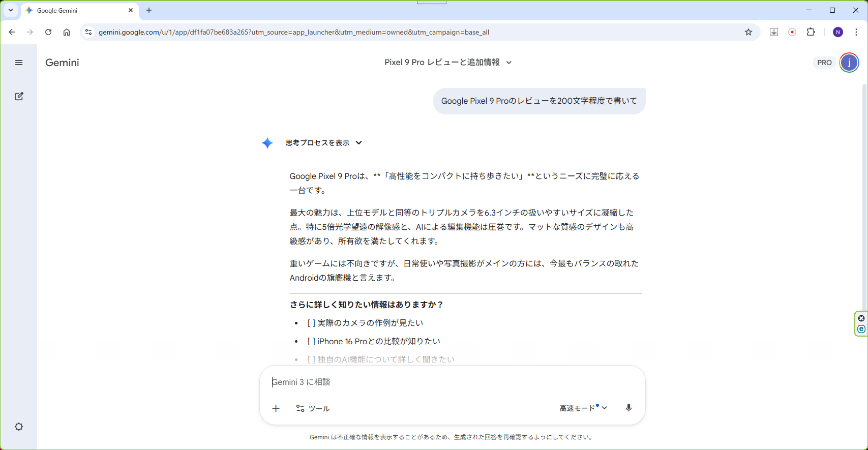The width and height of the screenshot is (868, 450).
Task: Go forward to the next page
Action: pos(30,32)
